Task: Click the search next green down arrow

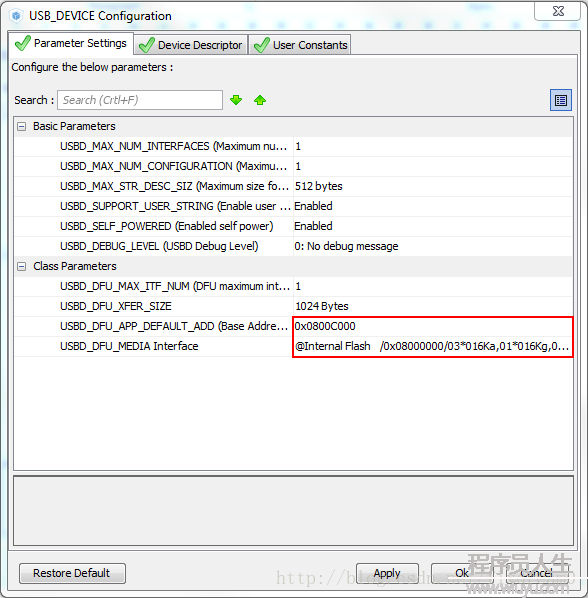Action: click(236, 100)
